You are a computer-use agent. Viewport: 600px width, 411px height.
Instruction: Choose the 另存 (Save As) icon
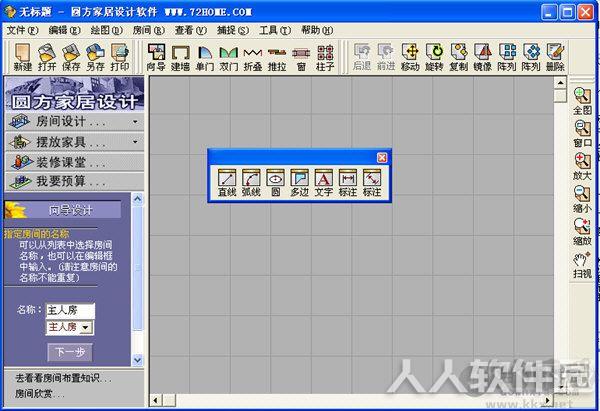95,57
